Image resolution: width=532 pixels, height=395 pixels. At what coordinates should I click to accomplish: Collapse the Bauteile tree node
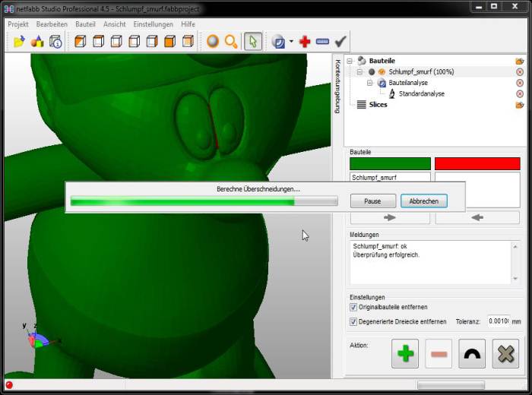tap(350, 61)
